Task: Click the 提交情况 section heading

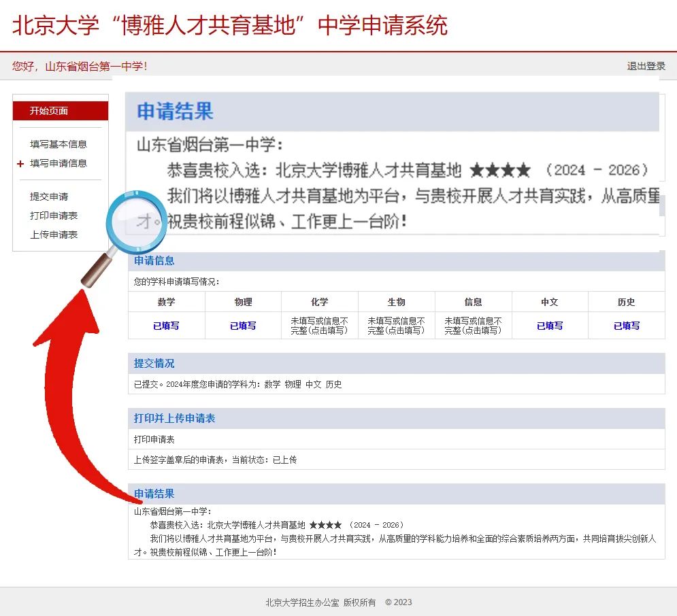Action: (x=154, y=363)
